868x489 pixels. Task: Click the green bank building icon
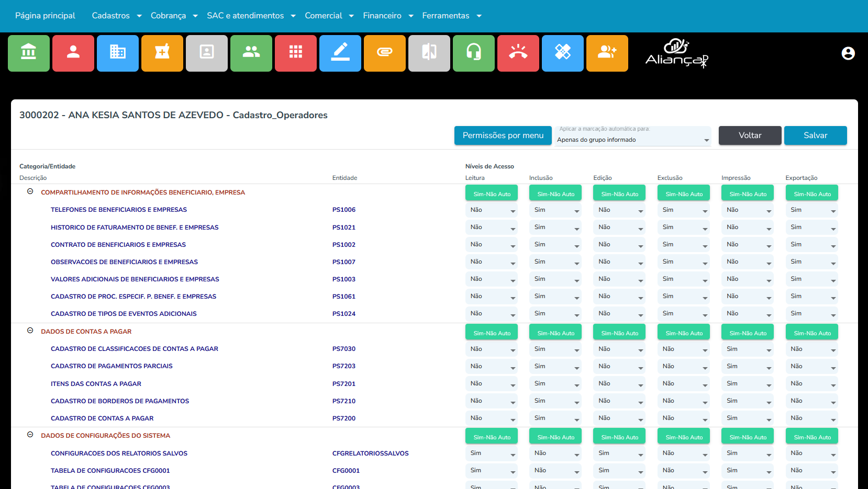[x=29, y=53]
